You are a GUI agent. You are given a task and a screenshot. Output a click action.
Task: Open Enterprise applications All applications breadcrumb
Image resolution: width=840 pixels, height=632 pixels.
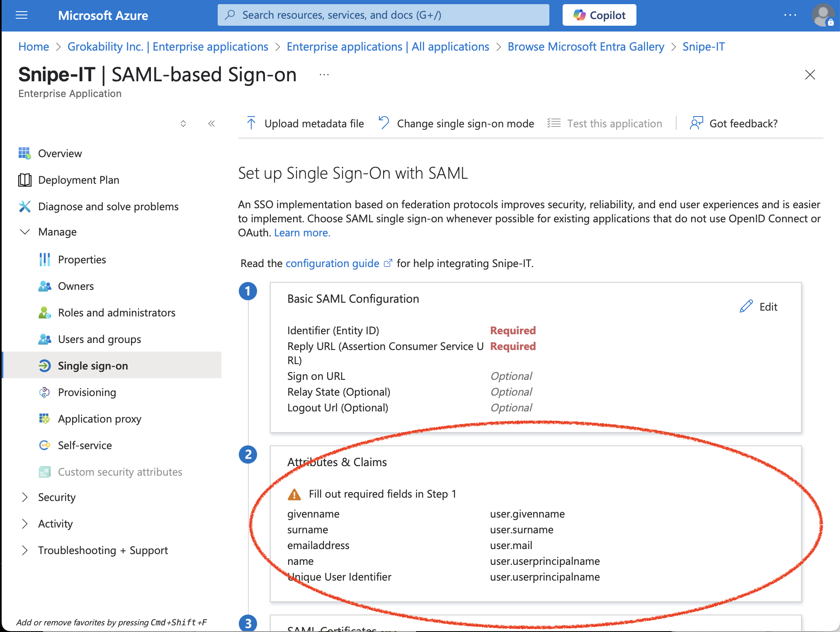pos(388,47)
